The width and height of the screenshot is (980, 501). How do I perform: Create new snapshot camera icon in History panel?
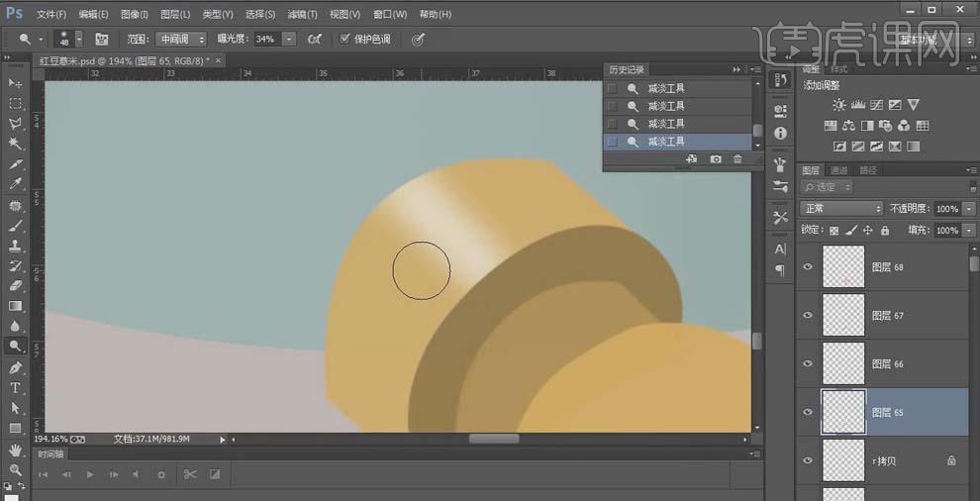point(716,159)
